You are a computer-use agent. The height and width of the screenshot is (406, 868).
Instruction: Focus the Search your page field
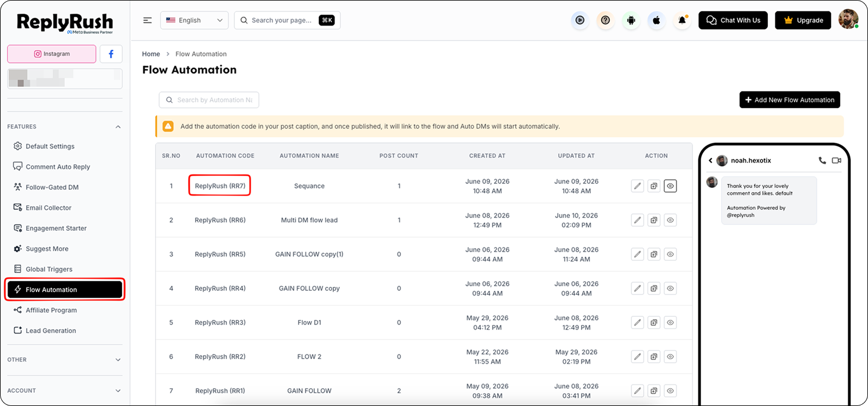coord(287,20)
